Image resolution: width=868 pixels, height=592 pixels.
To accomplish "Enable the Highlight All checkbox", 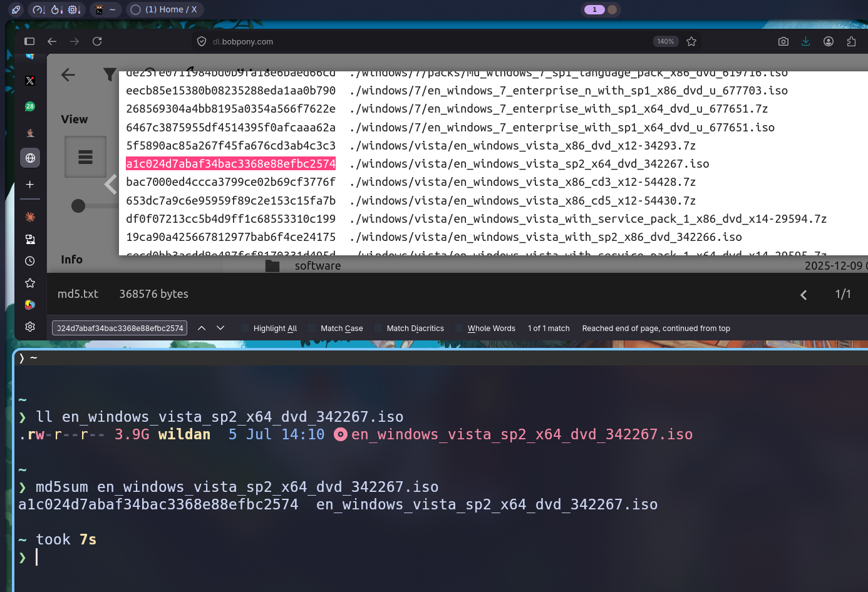I will [245, 328].
